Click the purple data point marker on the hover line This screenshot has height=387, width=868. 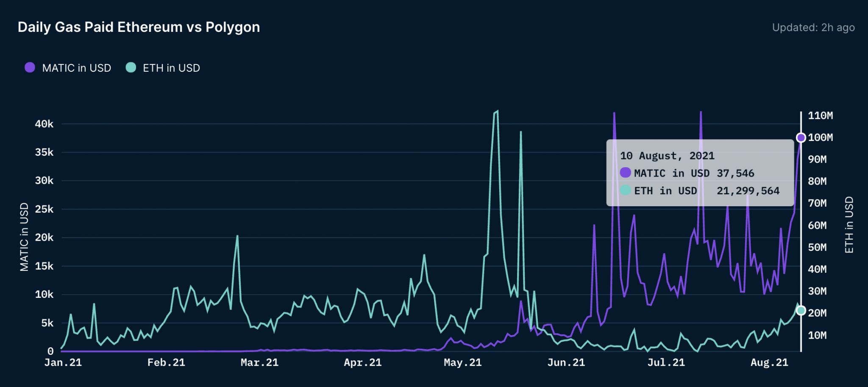[x=801, y=137]
